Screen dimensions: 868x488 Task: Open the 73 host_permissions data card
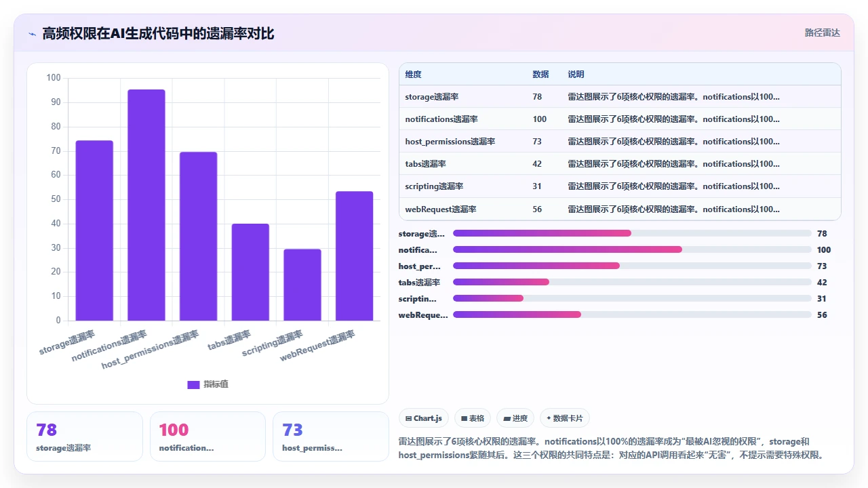pos(331,436)
